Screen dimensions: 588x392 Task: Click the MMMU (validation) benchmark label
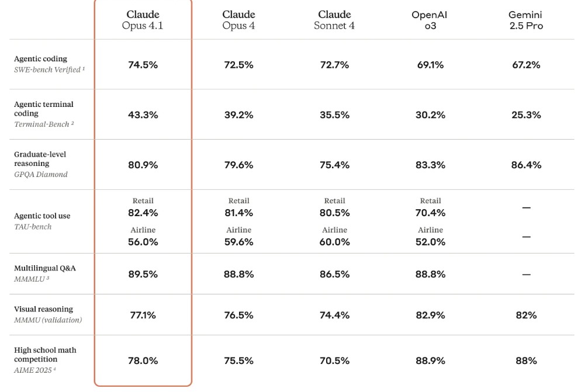pyautogui.click(x=48, y=320)
